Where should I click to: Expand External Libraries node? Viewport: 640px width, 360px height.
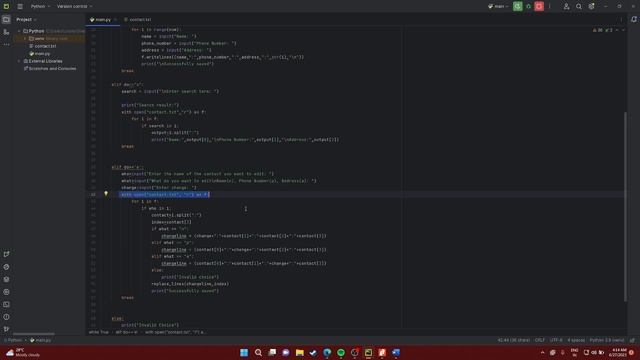19,61
